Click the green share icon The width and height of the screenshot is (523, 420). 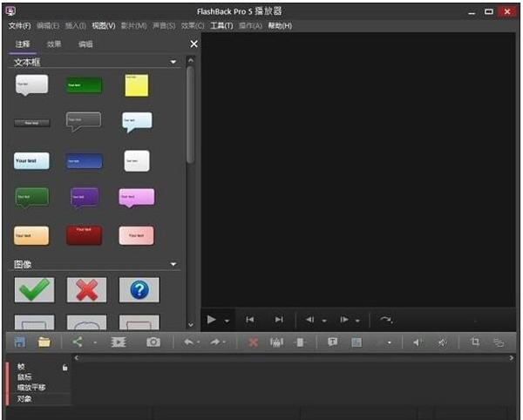point(77,342)
